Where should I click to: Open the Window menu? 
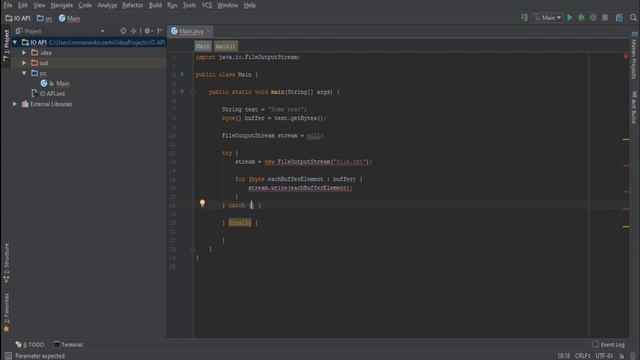click(x=227, y=5)
